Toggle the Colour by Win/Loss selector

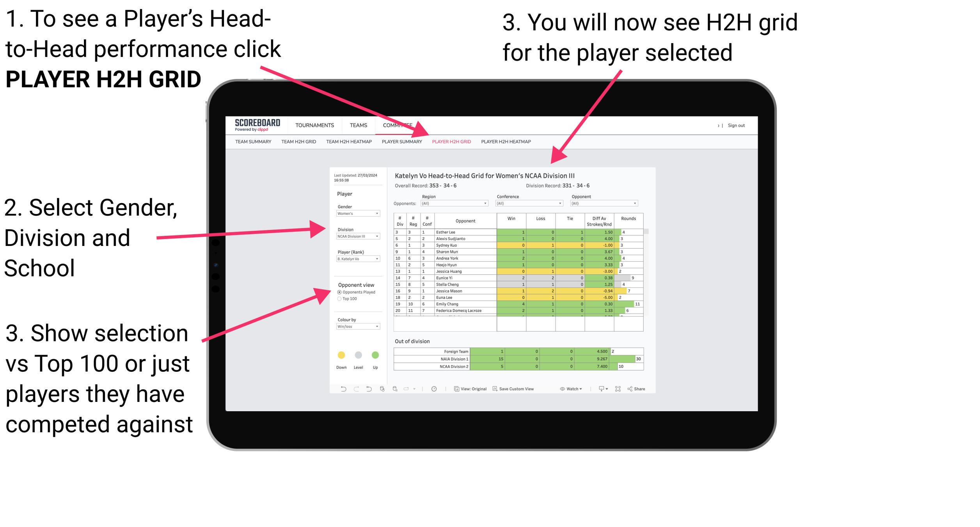tap(357, 327)
